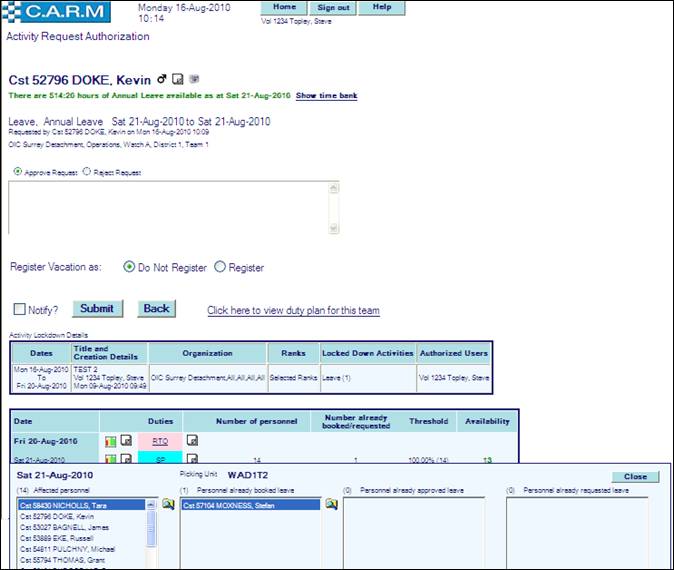Image resolution: width=674 pixels, height=570 pixels.
Task: Click the Show time bank link
Action: [326, 96]
